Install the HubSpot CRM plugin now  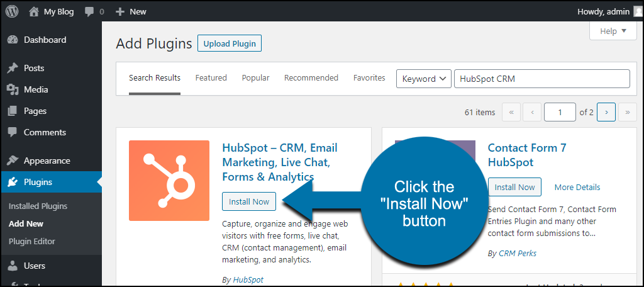[x=249, y=201]
